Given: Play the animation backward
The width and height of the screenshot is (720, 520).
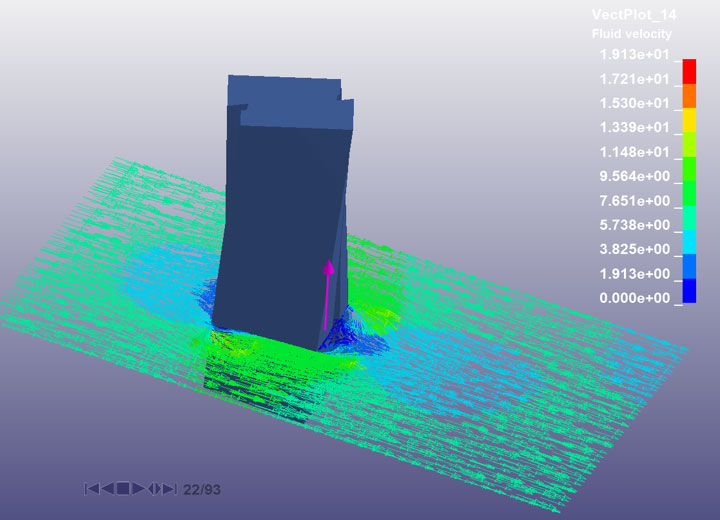Looking at the screenshot, I should point(108,489).
